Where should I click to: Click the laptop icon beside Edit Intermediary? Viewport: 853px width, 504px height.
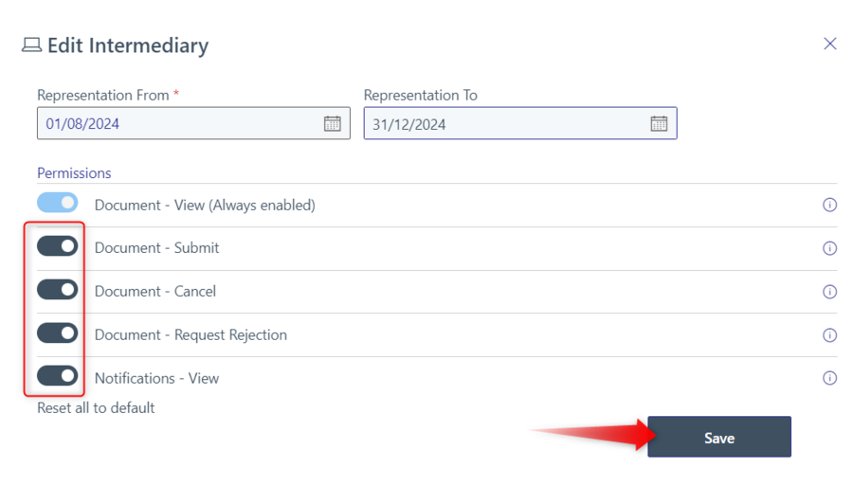tap(31, 45)
